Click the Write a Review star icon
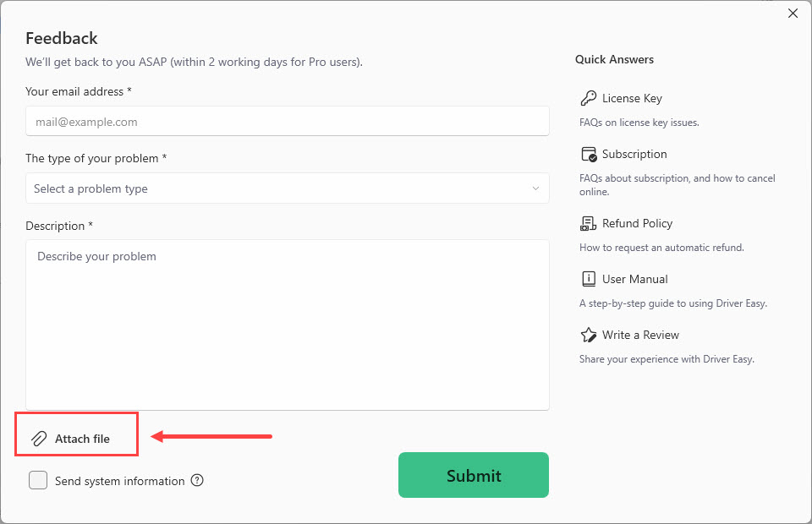Screen dimensions: 812x524 coord(589,335)
